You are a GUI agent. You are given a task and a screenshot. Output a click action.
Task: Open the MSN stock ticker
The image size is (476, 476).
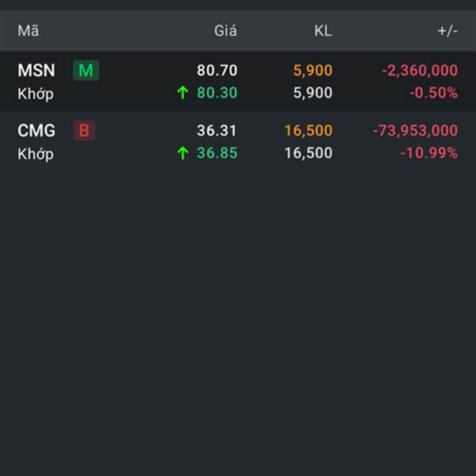click(x=36, y=71)
